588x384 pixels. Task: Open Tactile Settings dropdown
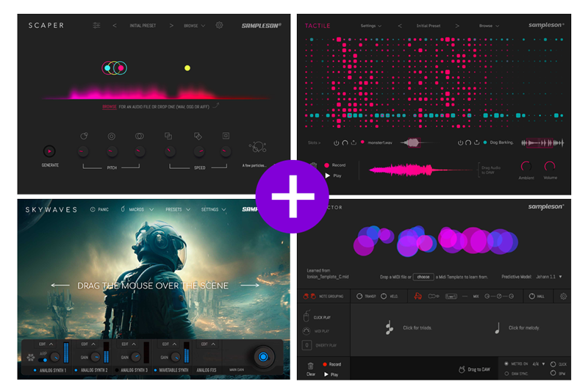click(371, 26)
